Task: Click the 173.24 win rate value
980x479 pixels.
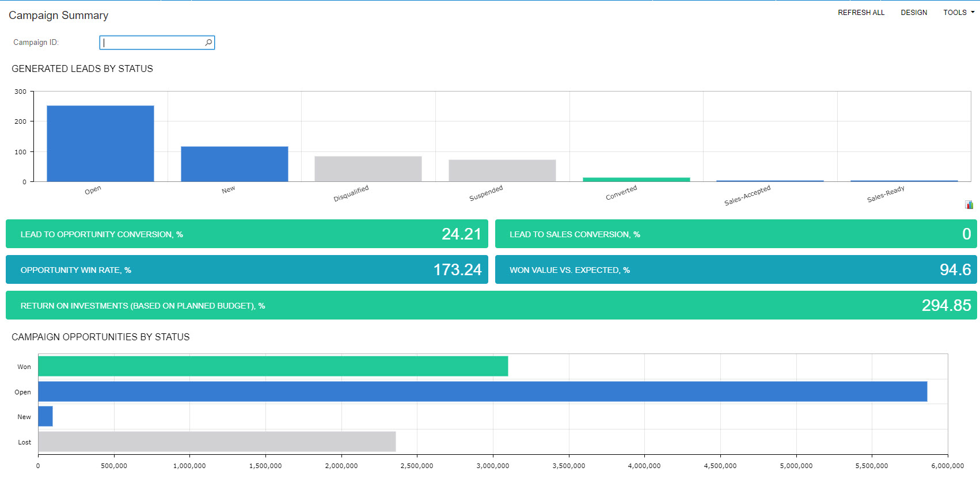Action: tap(457, 269)
